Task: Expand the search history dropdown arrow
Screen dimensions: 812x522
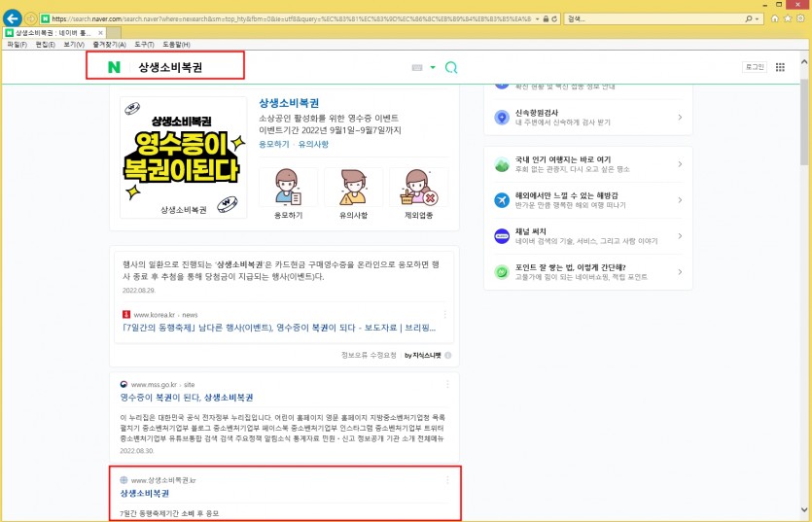Action: pyautogui.click(x=760, y=18)
